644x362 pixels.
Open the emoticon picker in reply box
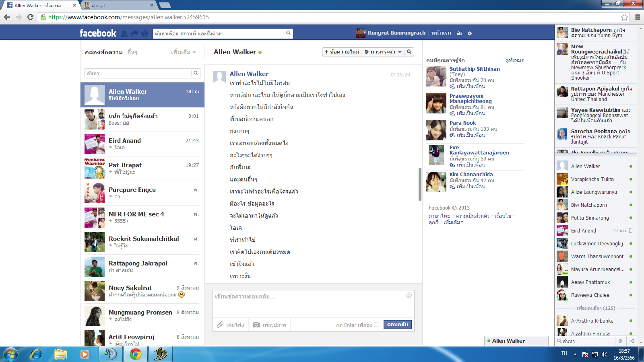pos(409,295)
